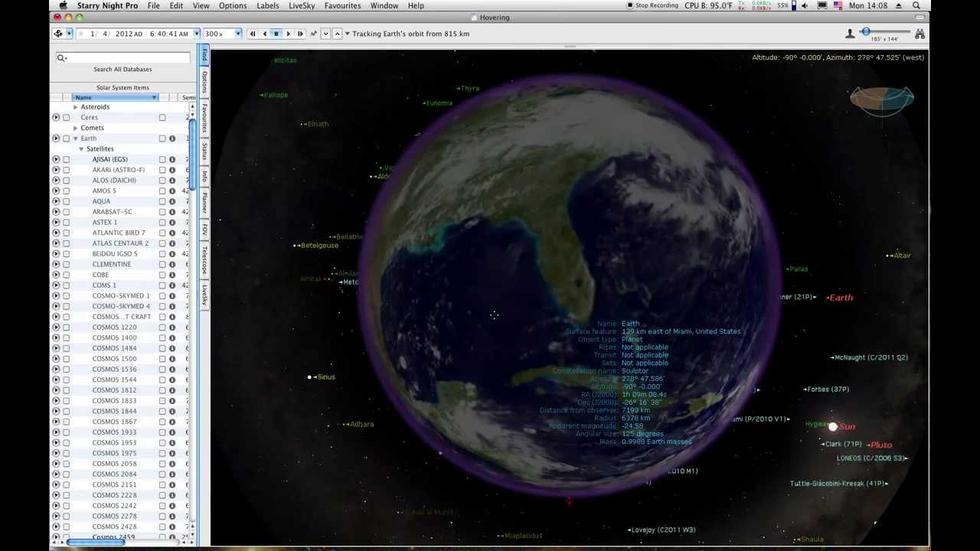980x551 pixels.
Task: Open info icon for COBE satellite
Action: pos(172,275)
